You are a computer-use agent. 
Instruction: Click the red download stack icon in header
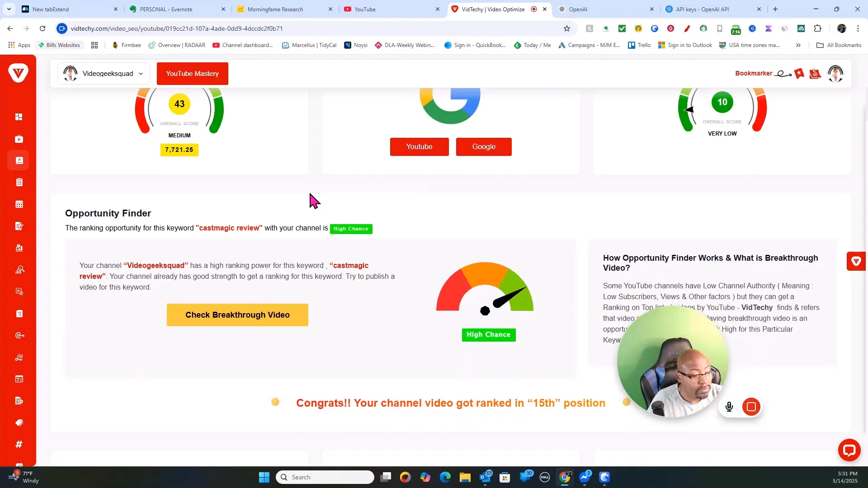[x=815, y=73]
